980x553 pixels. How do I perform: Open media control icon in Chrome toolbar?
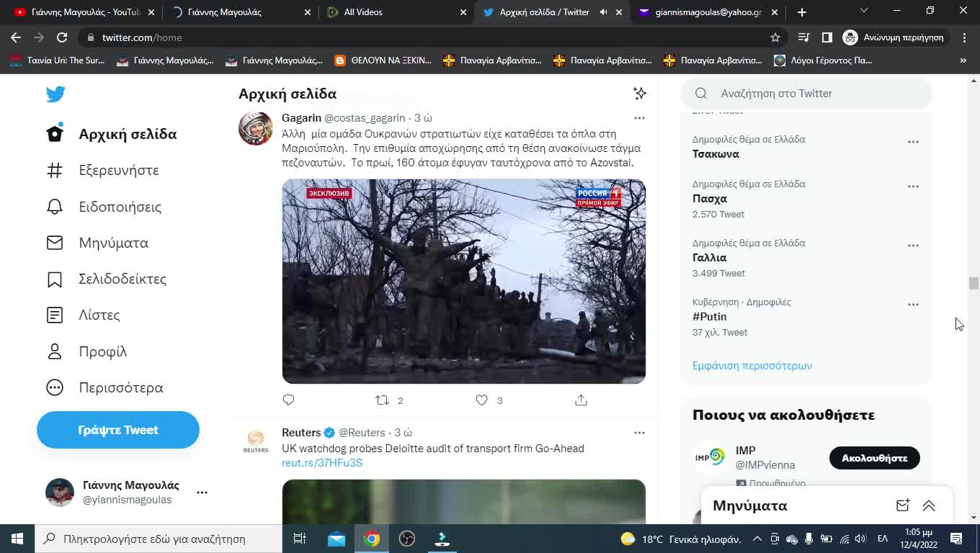pyautogui.click(x=804, y=37)
